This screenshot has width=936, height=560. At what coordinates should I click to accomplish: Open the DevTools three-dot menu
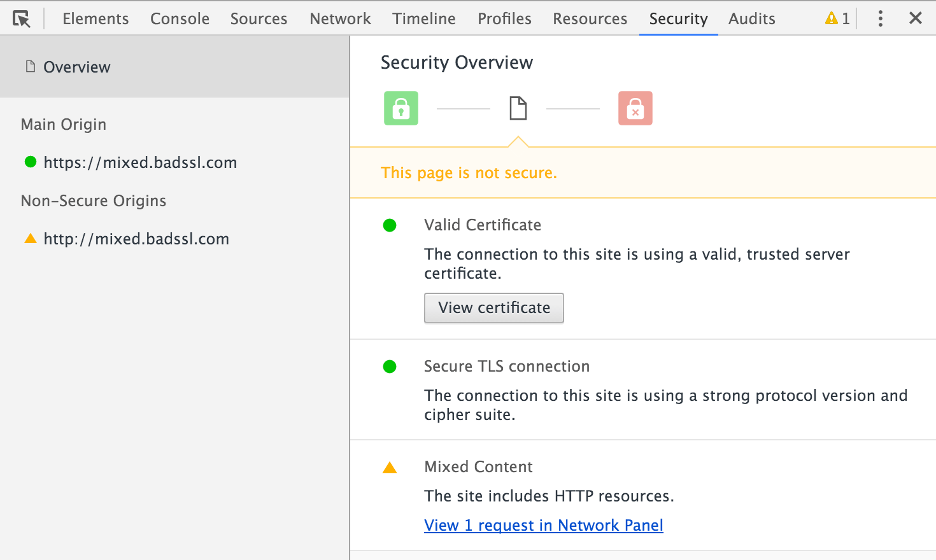click(881, 18)
